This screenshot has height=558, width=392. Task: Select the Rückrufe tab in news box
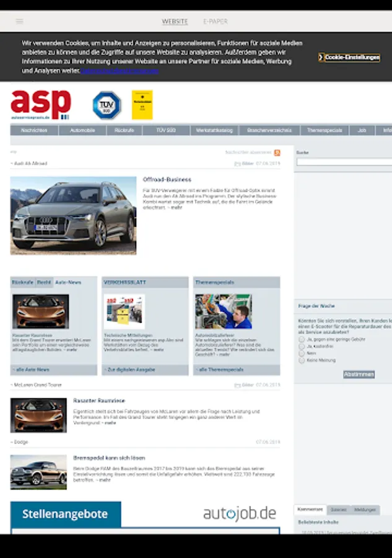22,282
